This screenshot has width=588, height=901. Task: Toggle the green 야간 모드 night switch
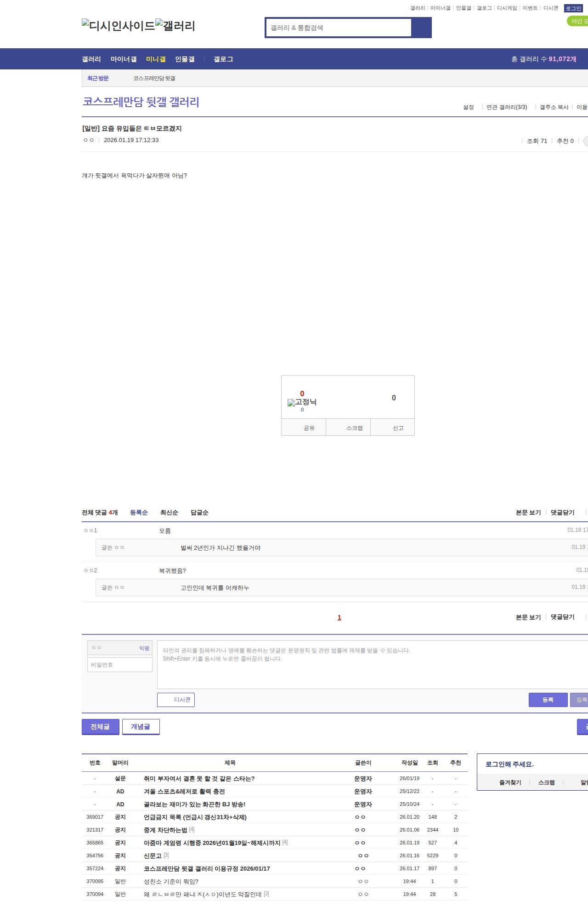coord(577,21)
